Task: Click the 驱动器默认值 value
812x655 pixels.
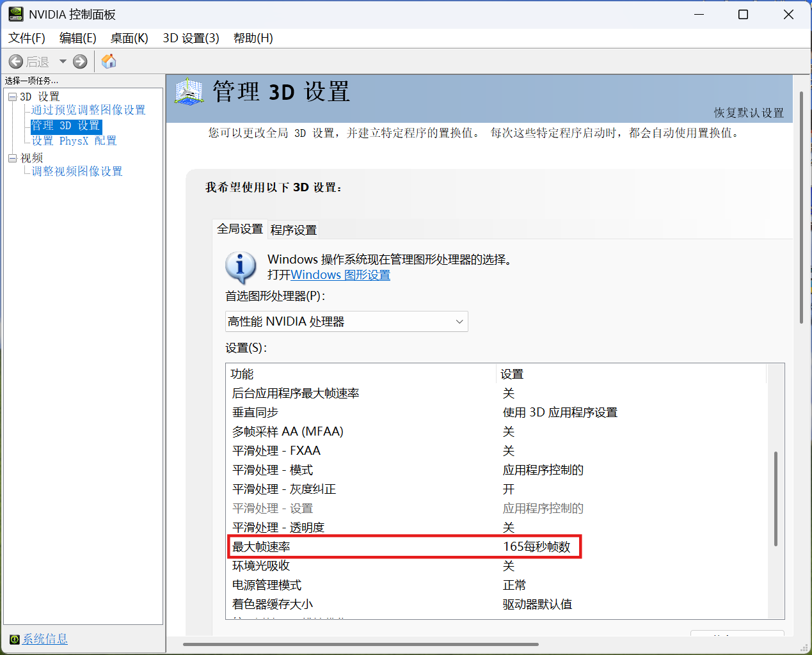Action: (537, 604)
